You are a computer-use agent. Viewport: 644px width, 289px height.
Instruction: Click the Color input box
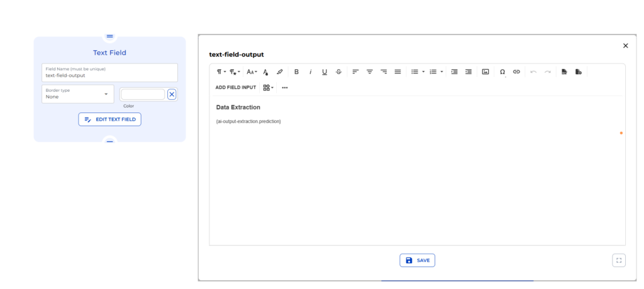143,94
